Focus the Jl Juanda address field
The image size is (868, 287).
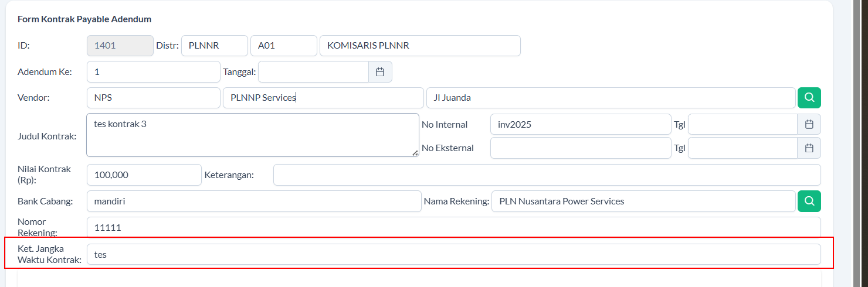click(x=610, y=98)
